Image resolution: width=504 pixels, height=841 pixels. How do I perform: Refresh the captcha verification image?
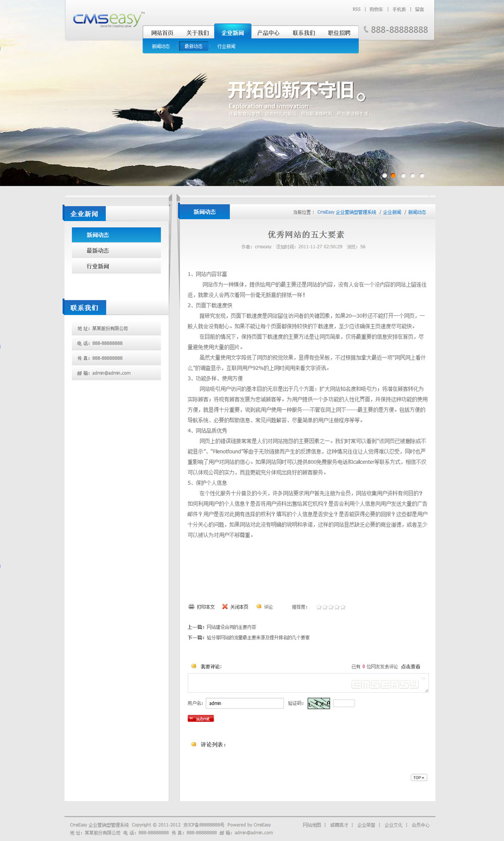(319, 703)
